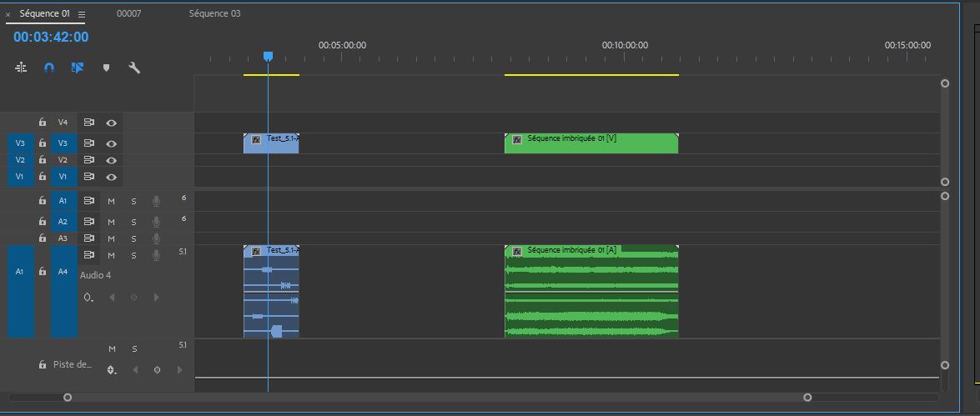
Task: Toggle sync lock on track V1
Action: pos(89,177)
